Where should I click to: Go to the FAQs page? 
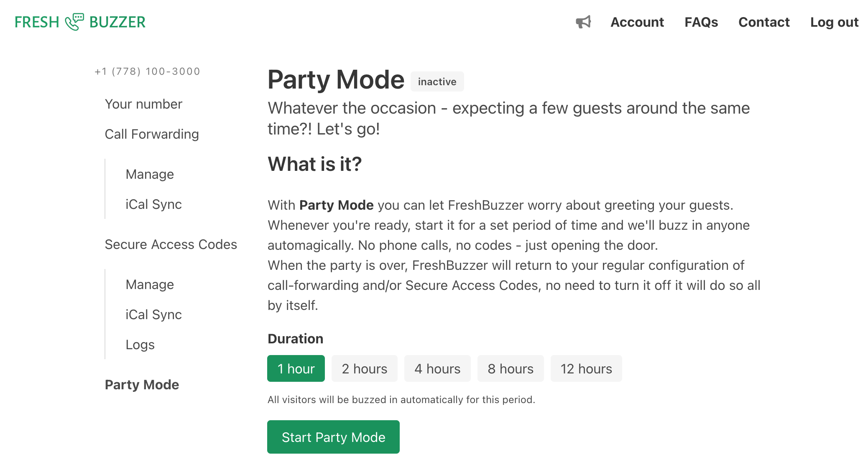click(x=701, y=22)
